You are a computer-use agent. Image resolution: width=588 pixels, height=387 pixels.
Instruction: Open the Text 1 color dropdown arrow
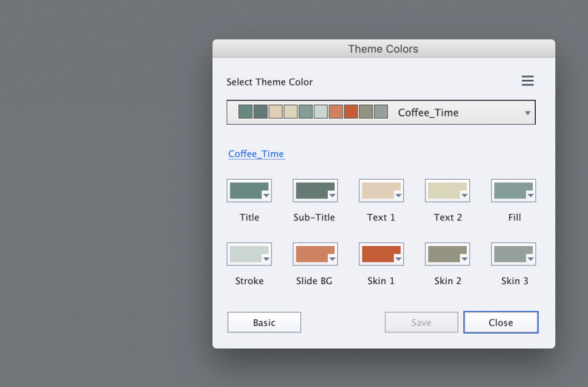point(398,195)
